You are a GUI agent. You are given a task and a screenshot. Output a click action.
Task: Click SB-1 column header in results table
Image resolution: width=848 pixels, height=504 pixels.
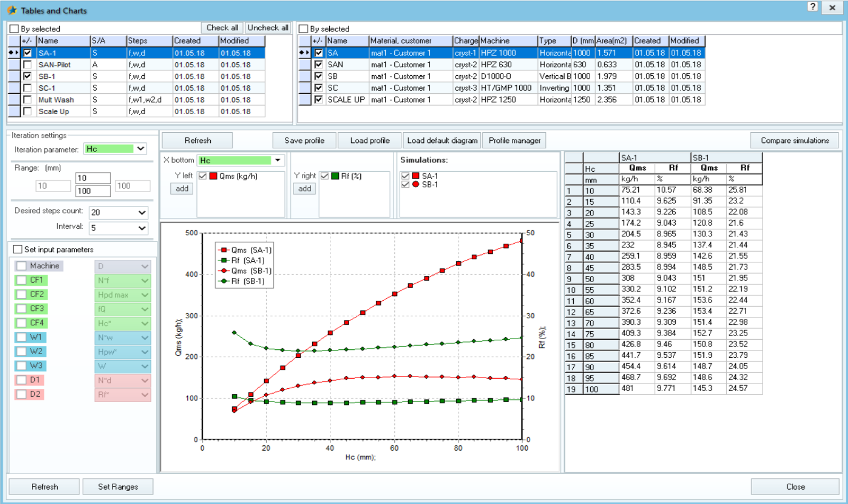coord(726,157)
